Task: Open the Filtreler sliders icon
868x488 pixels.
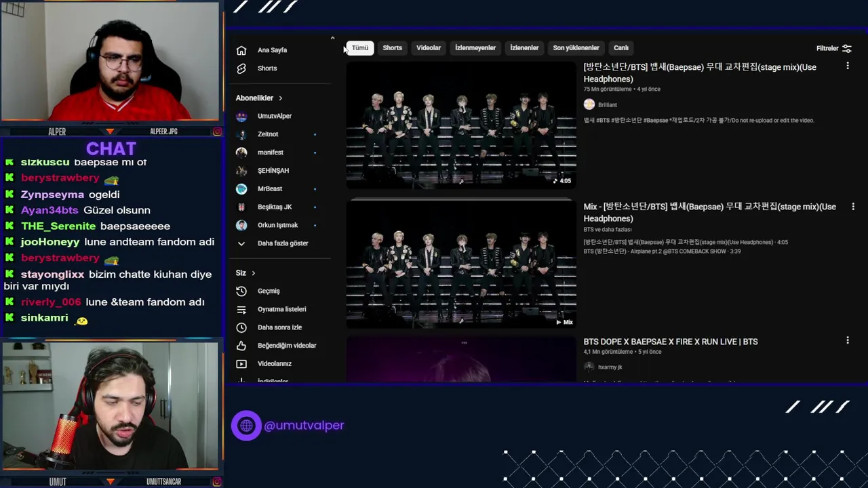Action: point(846,48)
